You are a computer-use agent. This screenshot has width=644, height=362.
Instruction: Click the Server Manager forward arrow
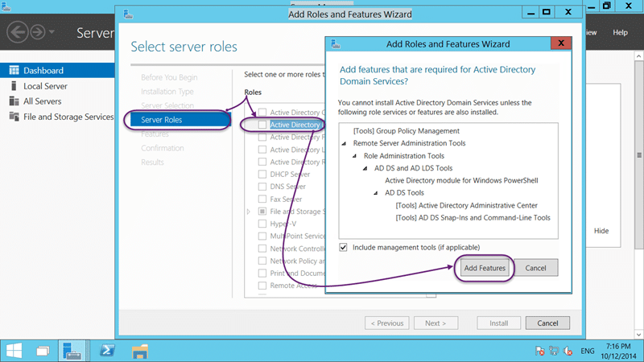tap(37, 32)
